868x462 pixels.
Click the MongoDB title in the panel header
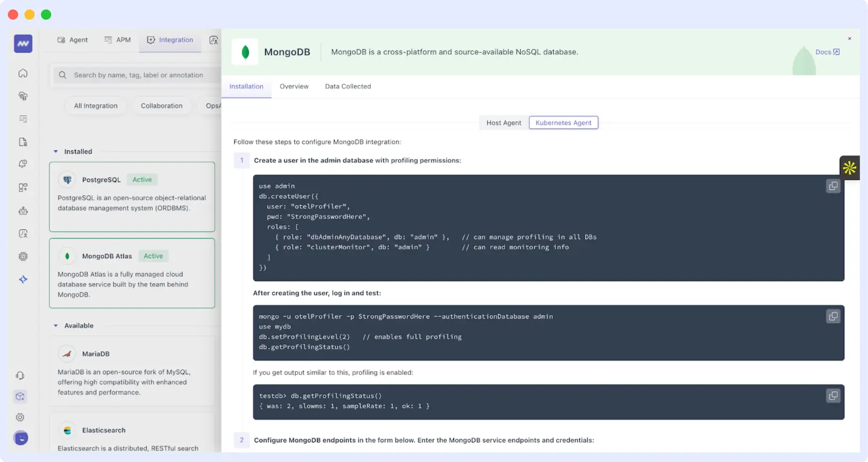click(287, 52)
